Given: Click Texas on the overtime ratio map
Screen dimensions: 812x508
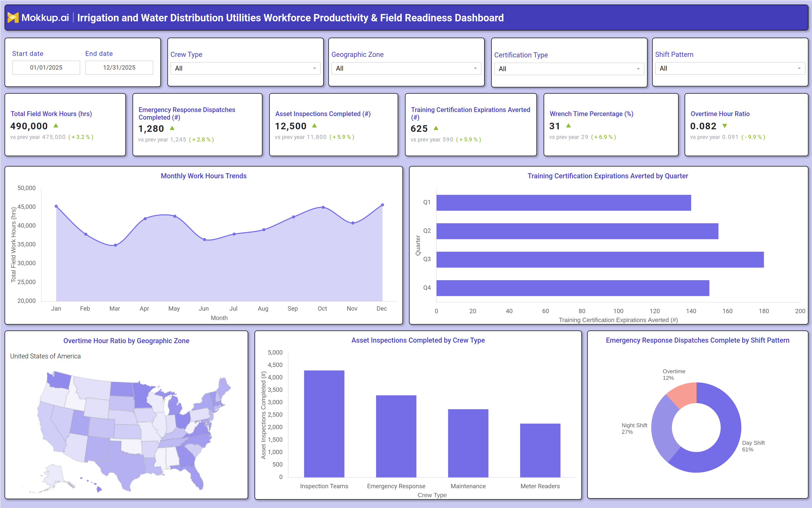Looking at the screenshot, I should click(124, 465).
